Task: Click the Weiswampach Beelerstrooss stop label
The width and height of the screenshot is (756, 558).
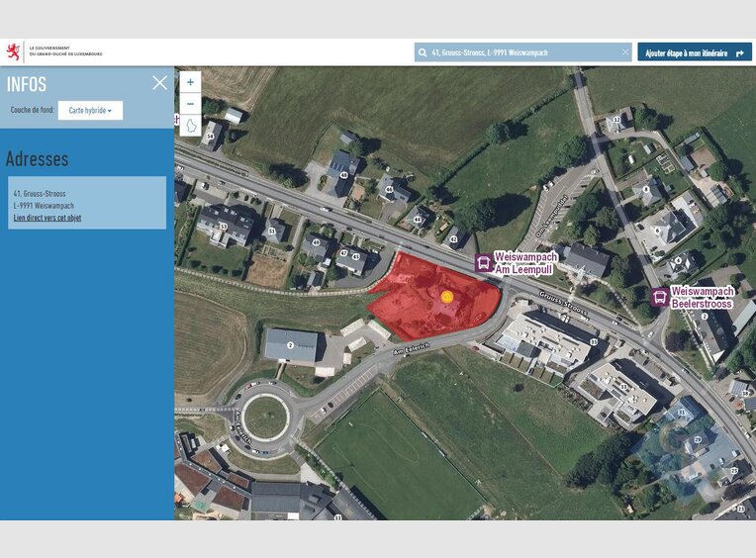Action: [x=702, y=297]
